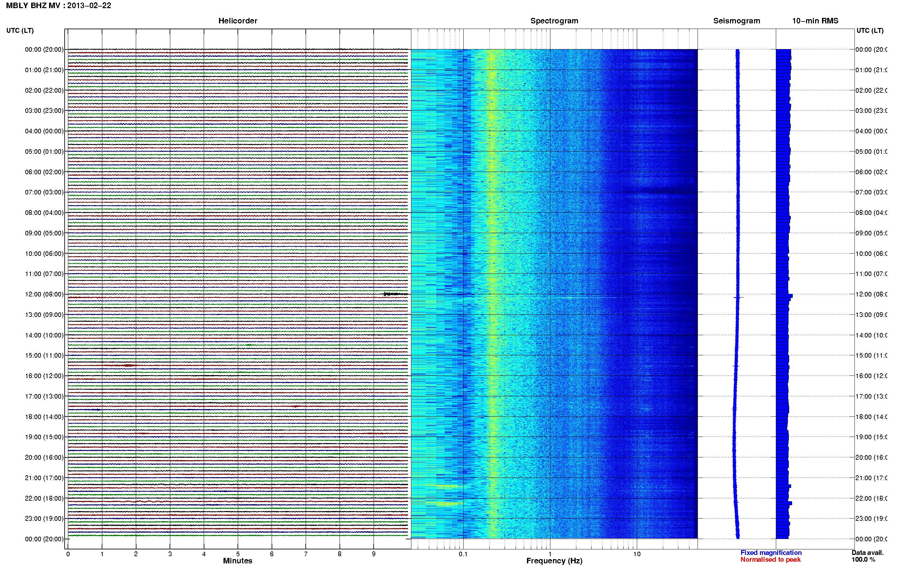This screenshot has width=924, height=578.
Task: Click the left 08:00 (04:00) time label
Action: (44, 213)
